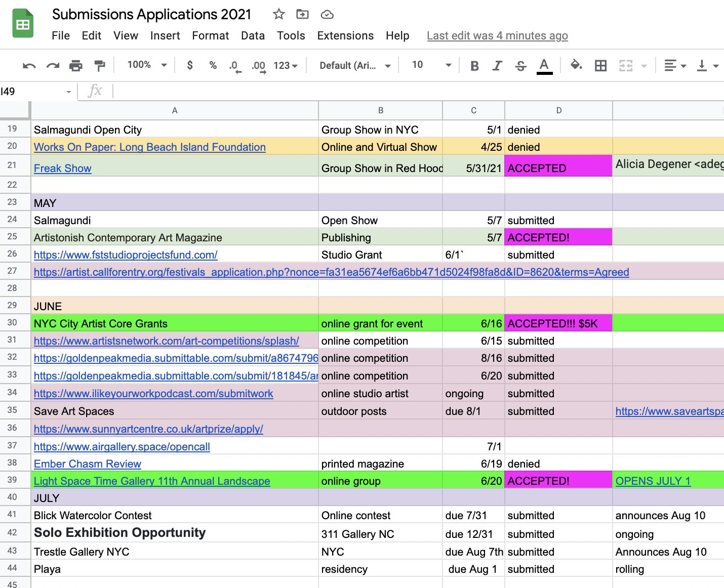Format as currency with dollar sign
Screen dimensions: 724x588
(190, 65)
